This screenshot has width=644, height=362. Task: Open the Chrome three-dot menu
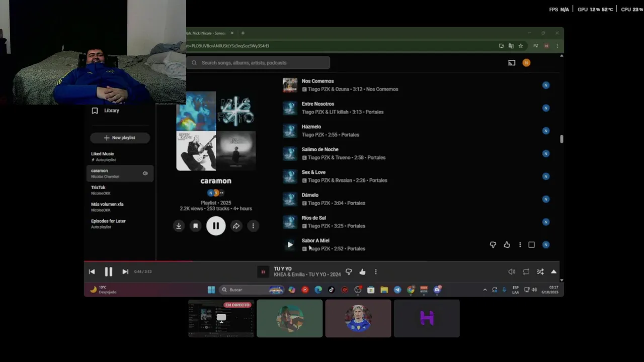click(x=557, y=46)
